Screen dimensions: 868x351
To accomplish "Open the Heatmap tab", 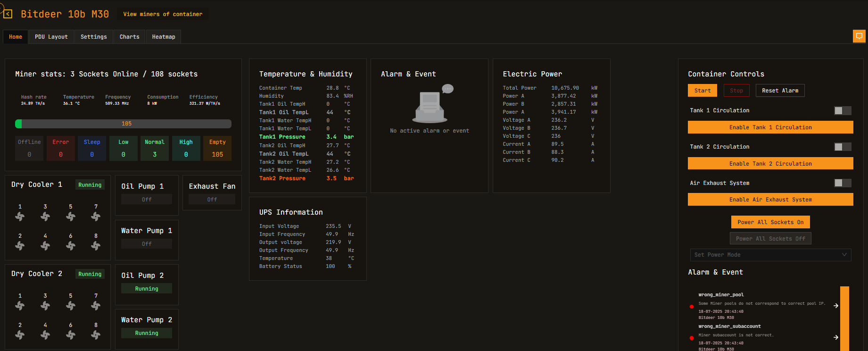I will pyautogui.click(x=164, y=37).
